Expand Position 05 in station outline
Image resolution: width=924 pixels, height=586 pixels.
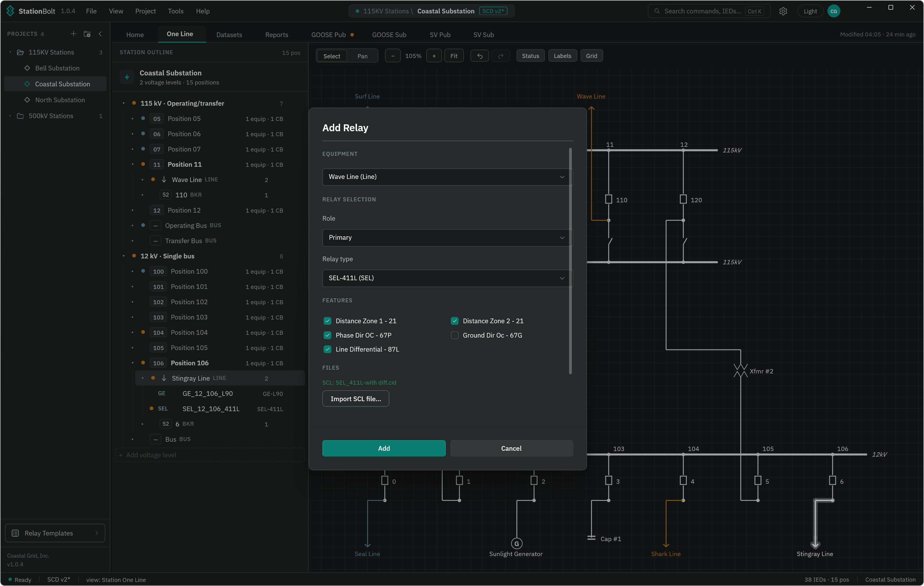point(133,118)
